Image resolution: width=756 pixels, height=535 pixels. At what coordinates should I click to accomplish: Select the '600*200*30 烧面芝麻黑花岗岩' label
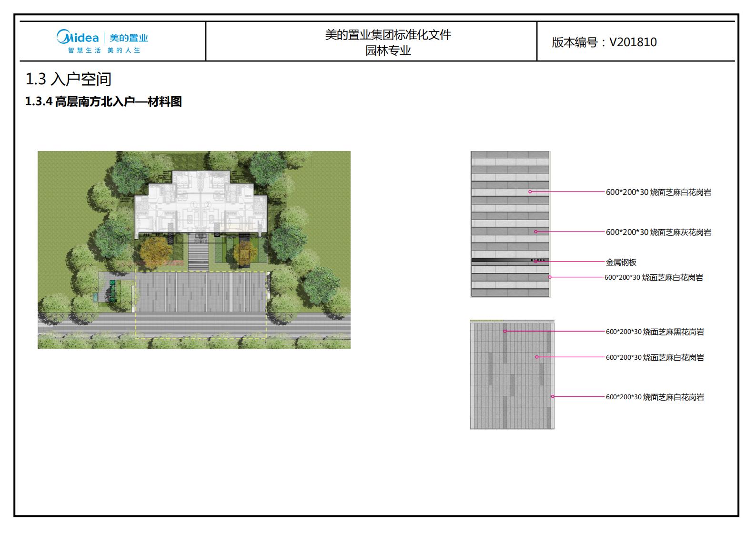click(655, 332)
